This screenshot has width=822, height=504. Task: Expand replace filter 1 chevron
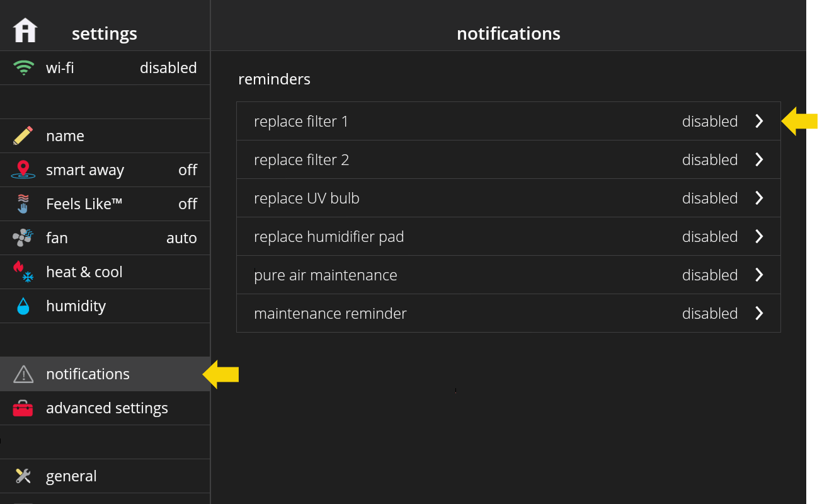[x=759, y=121]
